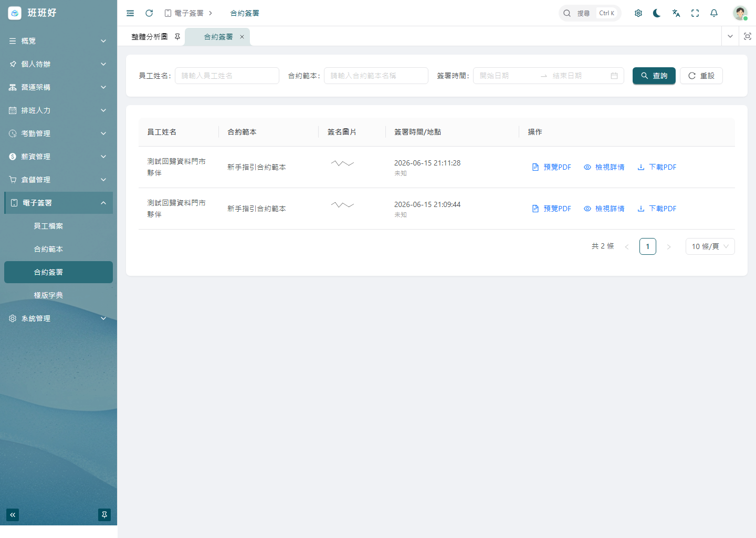Open the global search box
Screen dimensions: 756x538
590,13
